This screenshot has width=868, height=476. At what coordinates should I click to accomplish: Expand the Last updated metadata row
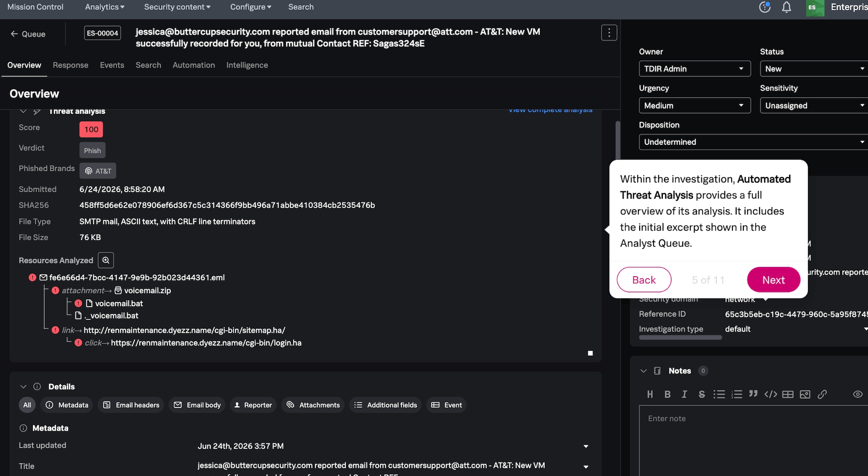coord(586,446)
